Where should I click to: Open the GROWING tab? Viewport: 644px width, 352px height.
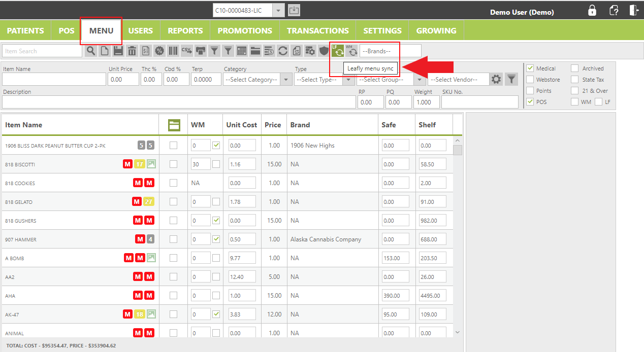pos(436,30)
